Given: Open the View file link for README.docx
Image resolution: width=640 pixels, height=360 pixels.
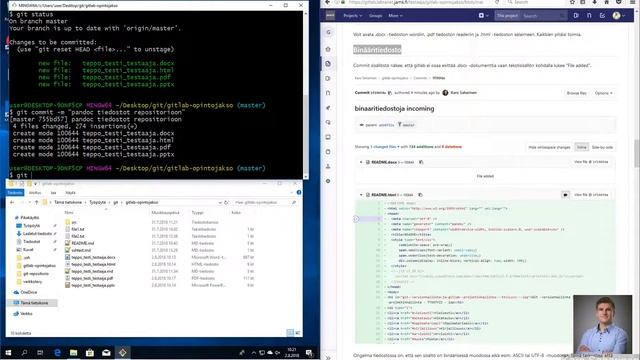Looking at the screenshot, I should (591, 162).
